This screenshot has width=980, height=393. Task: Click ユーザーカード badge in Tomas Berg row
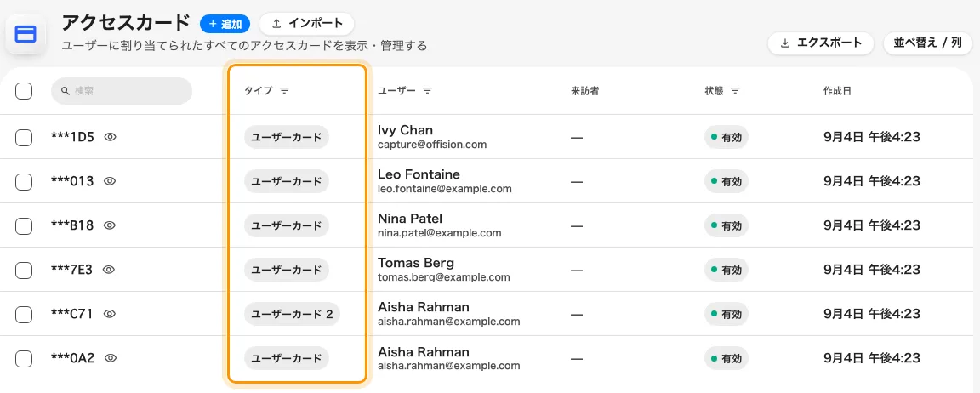pos(286,270)
